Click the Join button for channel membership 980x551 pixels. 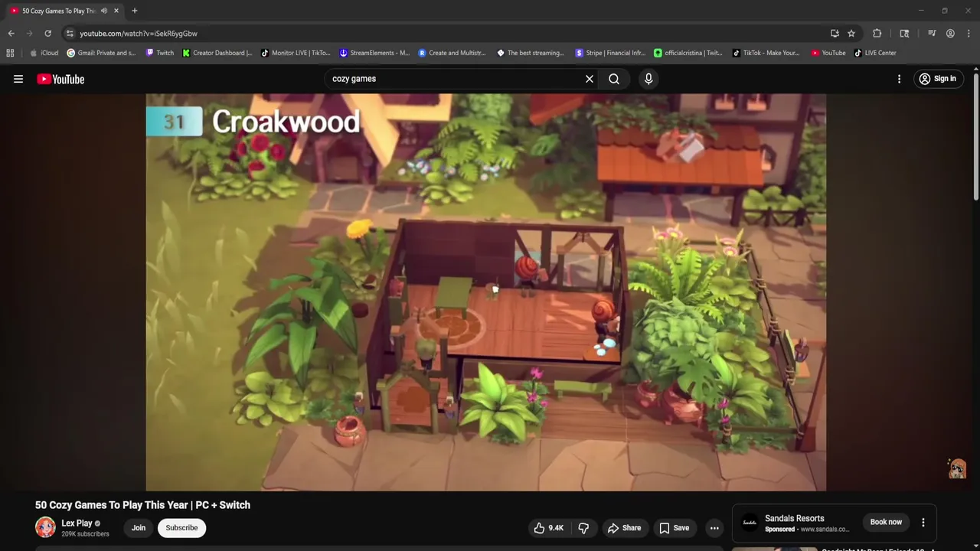139,528
